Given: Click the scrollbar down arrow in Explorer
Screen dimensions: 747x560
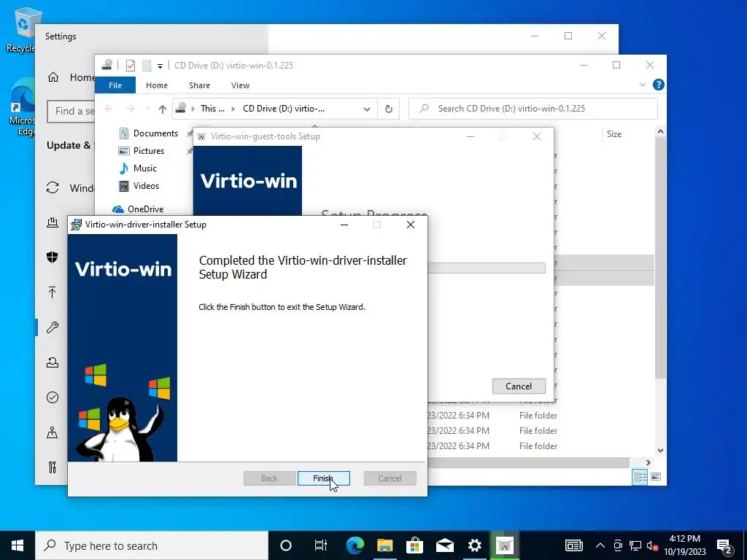Looking at the screenshot, I should coord(660,450).
